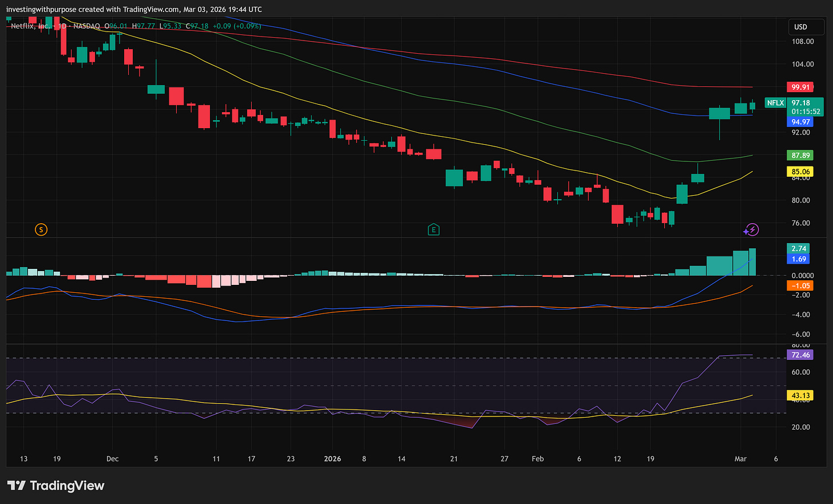This screenshot has height=504, width=833.
Task: Click the 2026 year label on time axis
Action: [x=332, y=459]
